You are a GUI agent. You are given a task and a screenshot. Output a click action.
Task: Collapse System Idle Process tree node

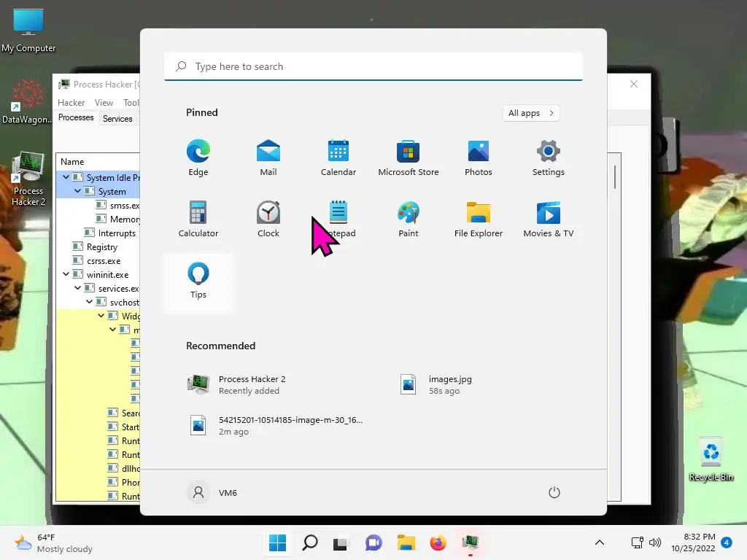click(66, 177)
